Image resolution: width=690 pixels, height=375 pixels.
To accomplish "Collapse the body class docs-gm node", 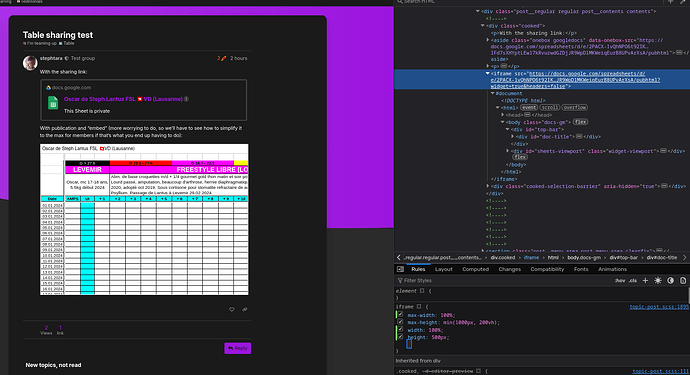I will click(x=503, y=122).
